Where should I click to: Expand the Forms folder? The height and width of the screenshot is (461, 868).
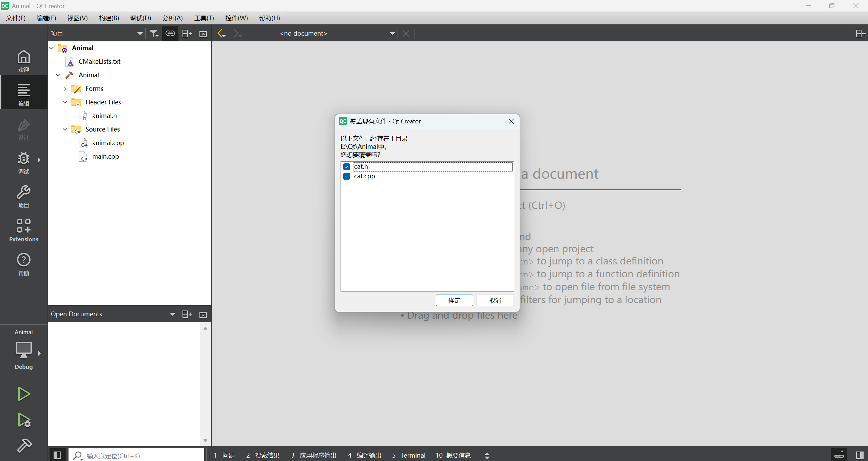65,88
